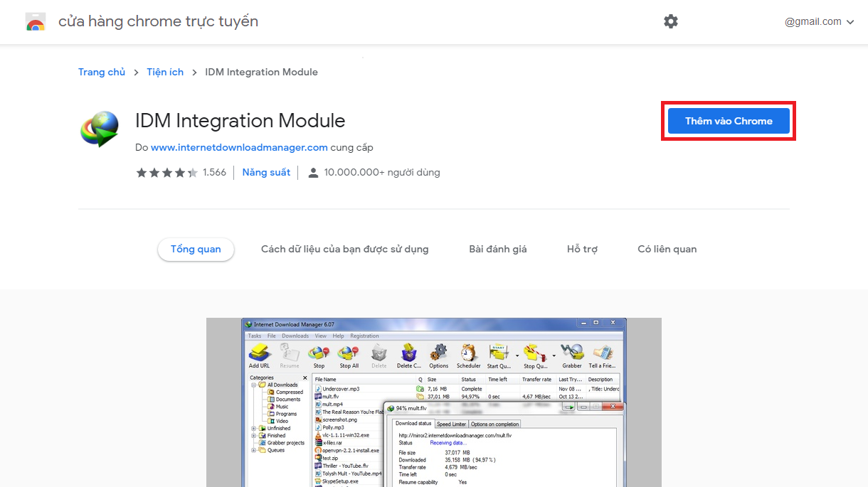Screen dimensions: 868x487
Task: Select Download status tab in IDM preview
Action: point(413,424)
